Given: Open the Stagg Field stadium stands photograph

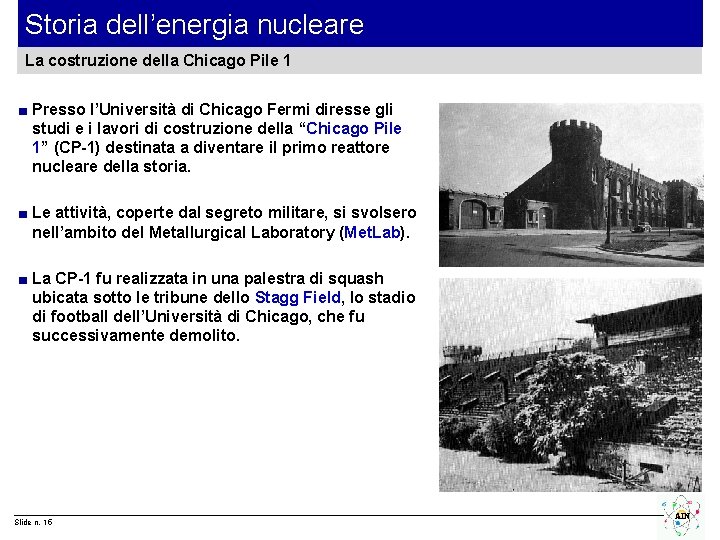Looking at the screenshot, I should click(x=570, y=385).
